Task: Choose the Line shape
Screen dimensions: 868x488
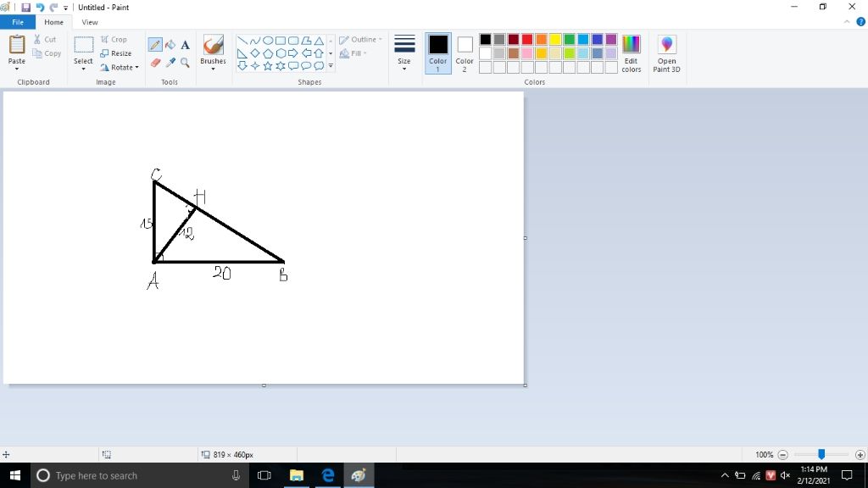Action: click(x=242, y=41)
